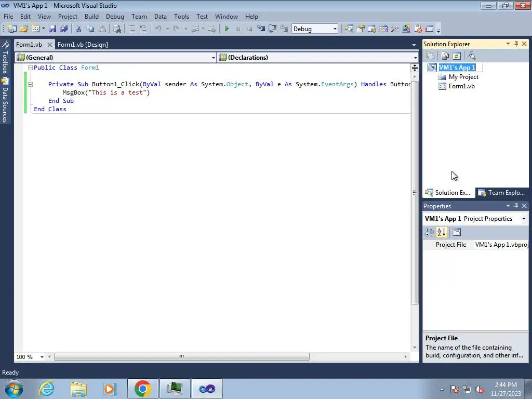Click the muted volume tray icon
The width and height of the screenshot is (532, 399).
pos(480,390)
